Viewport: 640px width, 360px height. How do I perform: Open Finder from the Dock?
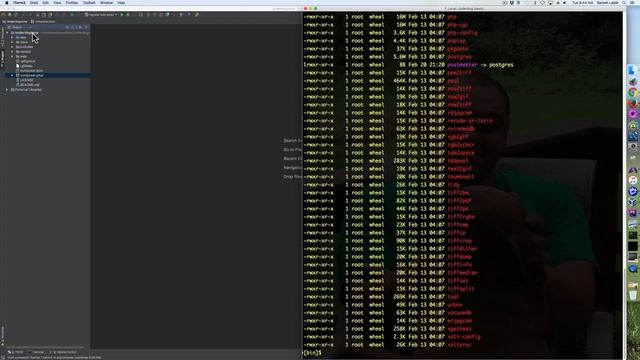pos(633,71)
